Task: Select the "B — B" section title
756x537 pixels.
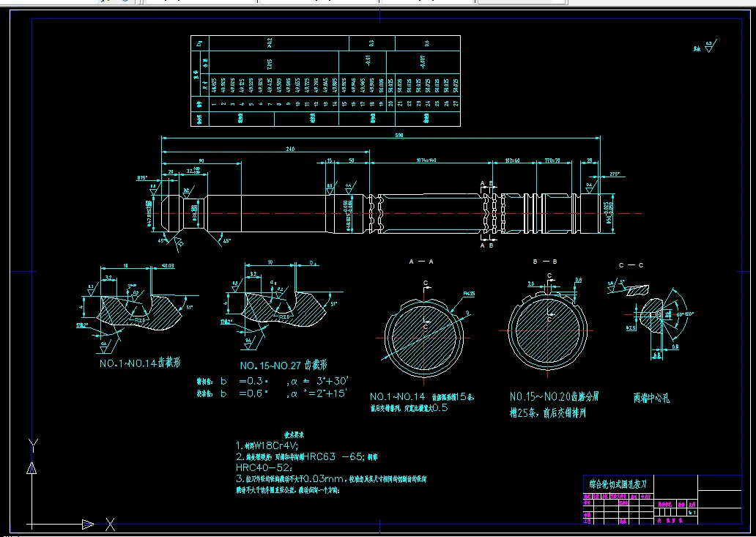Action: click(x=545, y=262)
